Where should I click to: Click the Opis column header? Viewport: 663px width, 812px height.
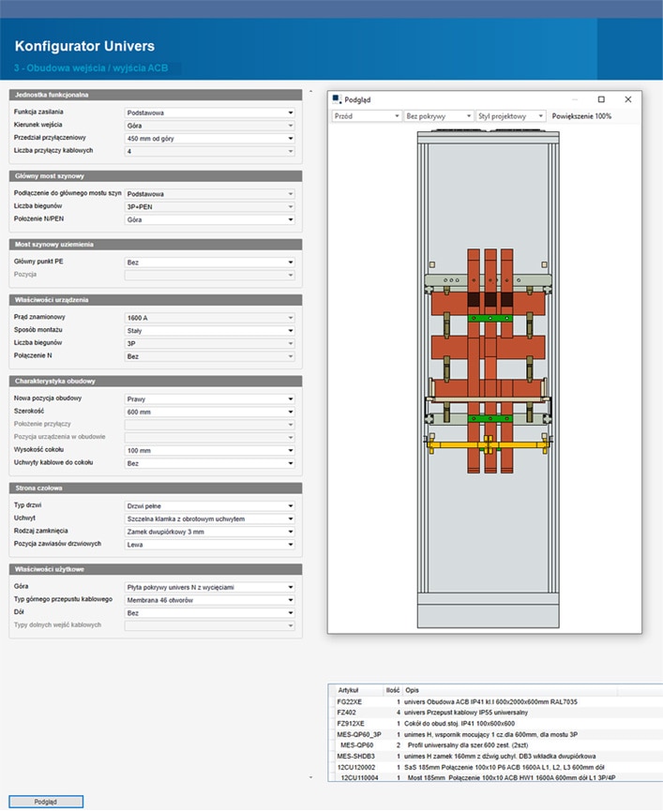coord(414,689)
